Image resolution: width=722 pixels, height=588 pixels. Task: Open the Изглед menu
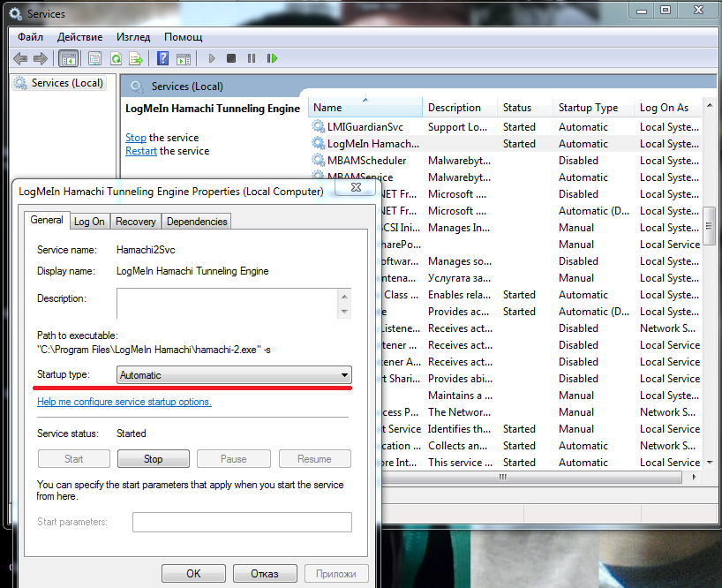pyautogui.click(x=133, y=37)
